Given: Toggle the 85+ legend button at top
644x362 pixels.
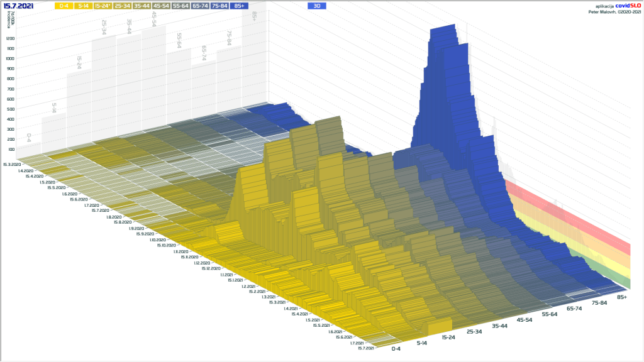Looking at the screenshot, I should coord(239,6).
